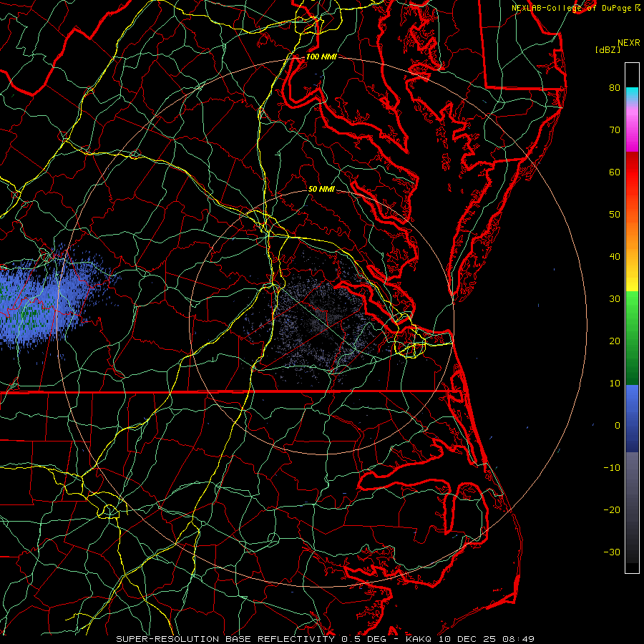644x644 pixels.
Task: Click the 80 dBZ scale value
Action: pos(615,87)
